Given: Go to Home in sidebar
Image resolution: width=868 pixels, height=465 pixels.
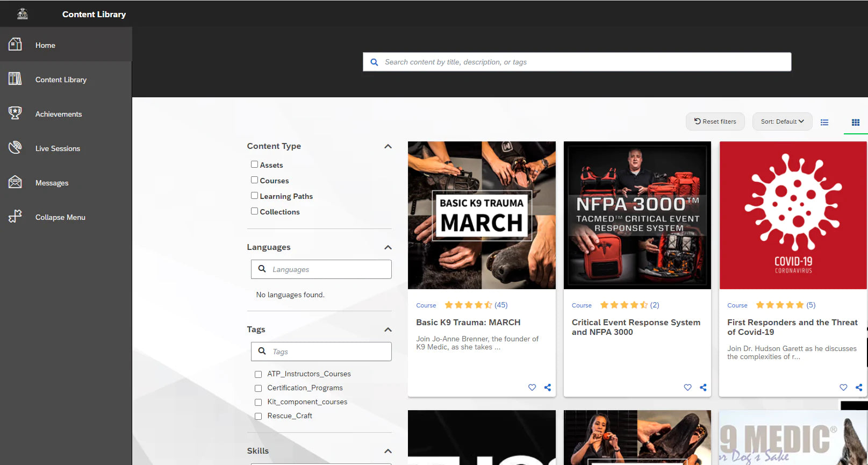Looking at the screenshot, I should [x=45, y=45].
